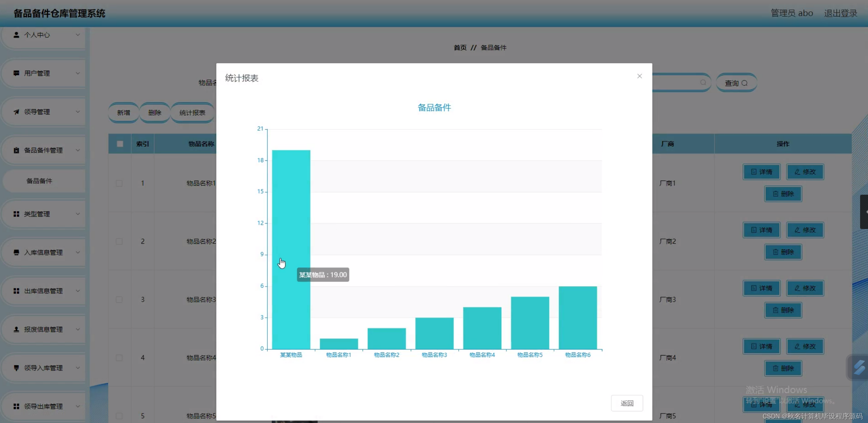Expand the 用户管理 menu chevron
Image resolution: width=868 pixels, height=423 pixels.
[78, 73]
